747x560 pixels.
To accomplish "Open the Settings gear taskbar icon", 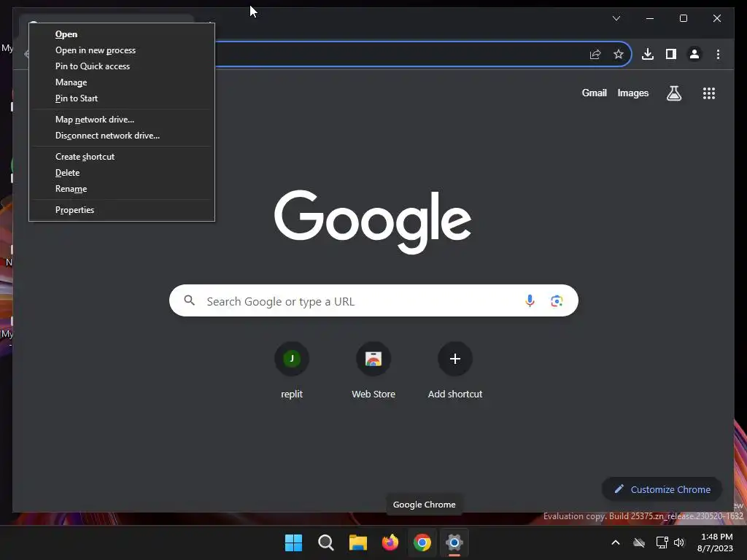I will click(x=454, y=542).
